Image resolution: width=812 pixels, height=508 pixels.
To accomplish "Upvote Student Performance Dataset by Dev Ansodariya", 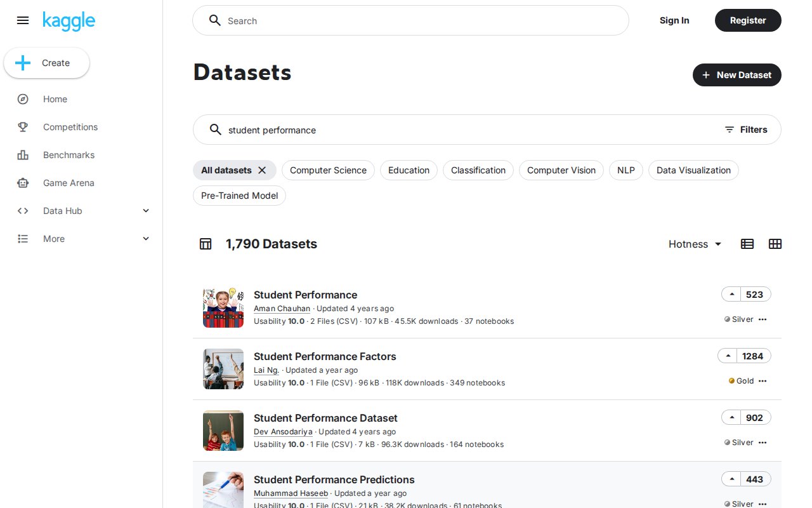I will click(x=732, y=418).
